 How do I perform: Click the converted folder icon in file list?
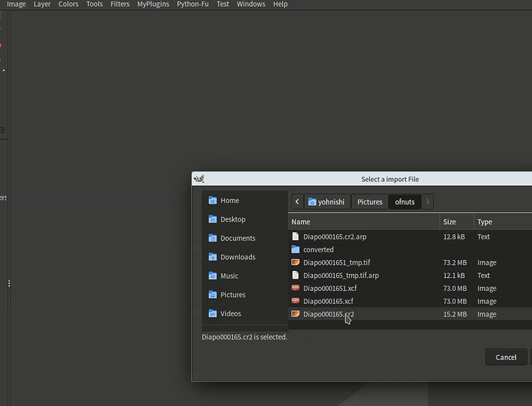[x=295, y=249]
